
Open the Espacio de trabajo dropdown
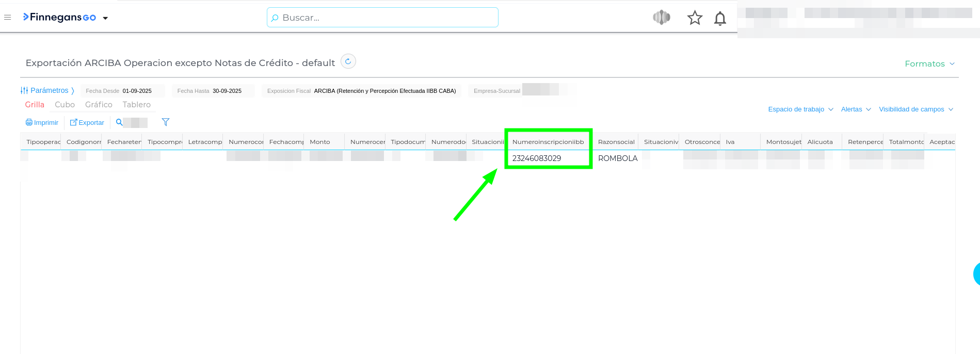[800, 109]
